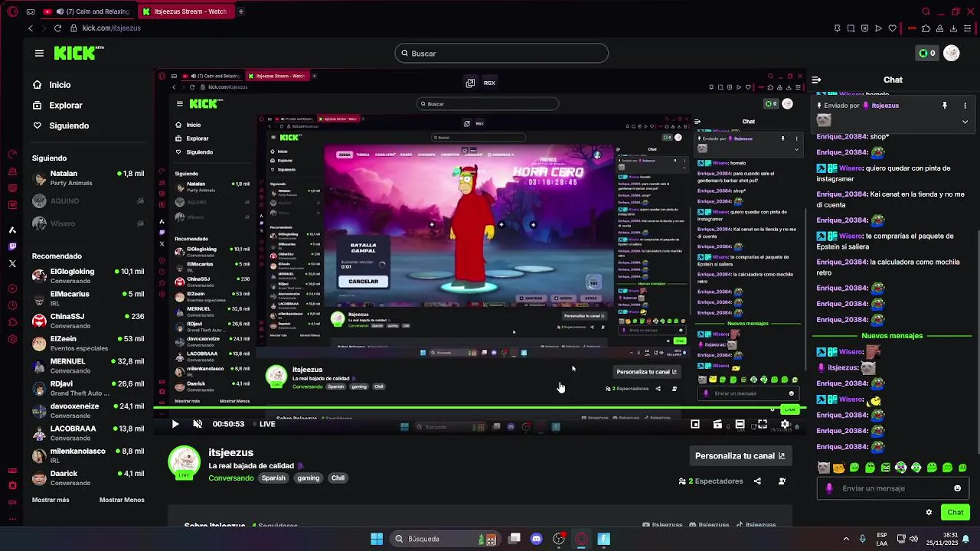Click the Chill tag
The height and width of the screenshot is (551, 980).
(x=338, y=478)
